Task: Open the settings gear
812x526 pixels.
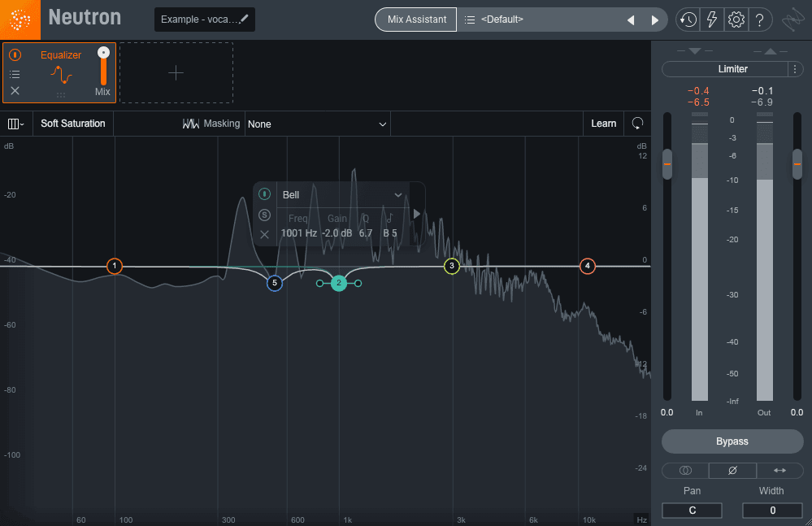Action: coord(736,20)
